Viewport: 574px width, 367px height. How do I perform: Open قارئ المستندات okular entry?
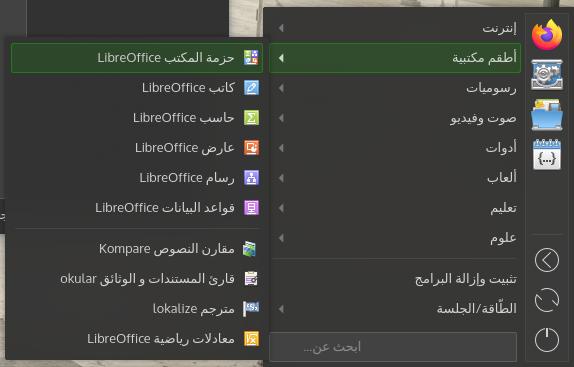(137, 279)
